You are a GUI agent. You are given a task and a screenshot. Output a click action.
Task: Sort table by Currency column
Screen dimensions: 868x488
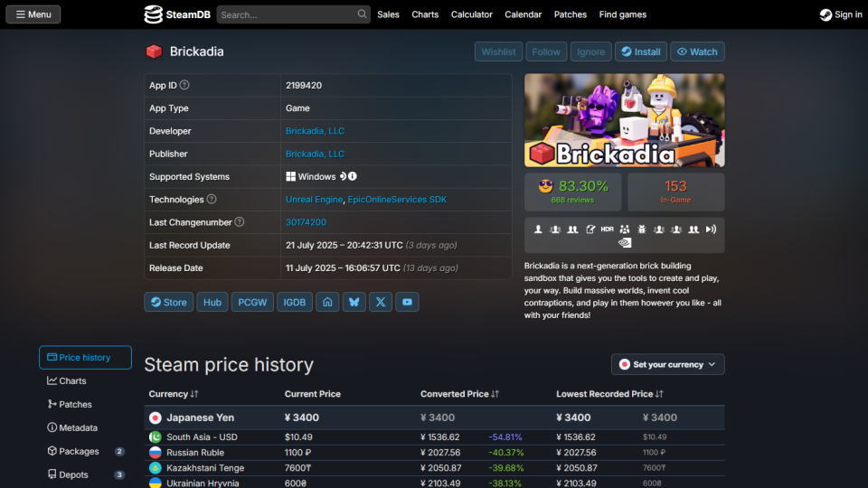point(174,394)
